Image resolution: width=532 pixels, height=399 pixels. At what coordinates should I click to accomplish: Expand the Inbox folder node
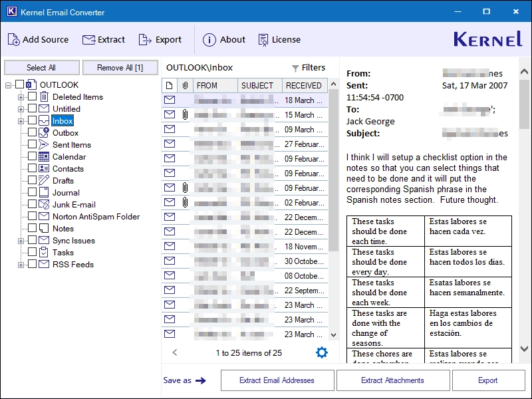21,121
